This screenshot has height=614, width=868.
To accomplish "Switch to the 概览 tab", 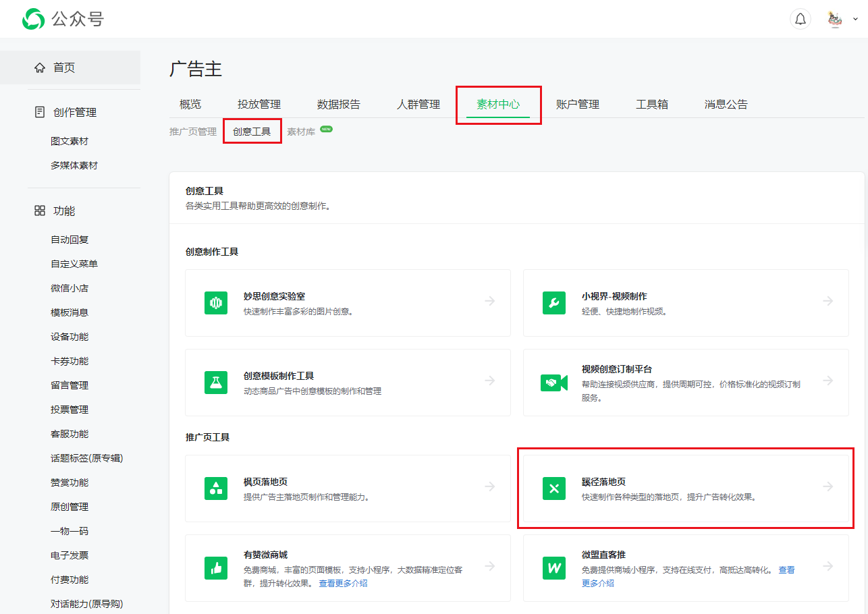I will point(190,105).
